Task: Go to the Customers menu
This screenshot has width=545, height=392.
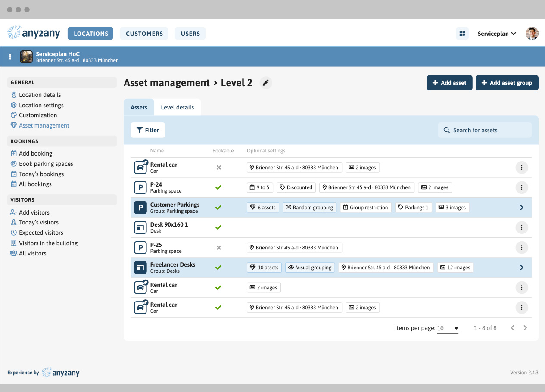Action: (x=144, y=34)
